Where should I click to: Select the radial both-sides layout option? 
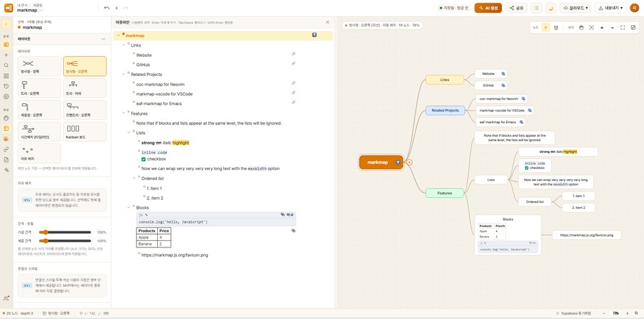39,66
